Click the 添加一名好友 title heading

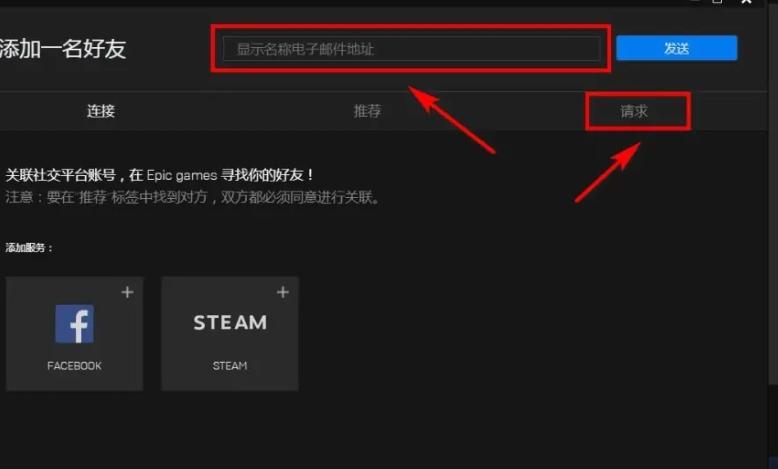coord(63,49)
